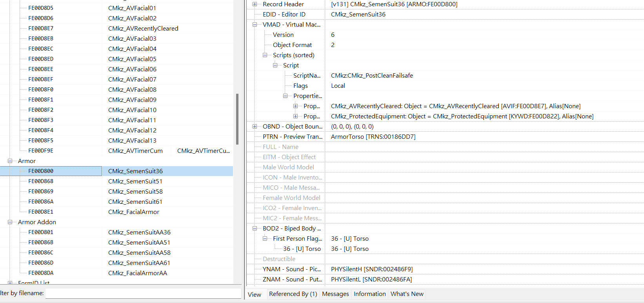The height and width of the screenshot is (303, 644).
Task: Select record FE00D868 CMkz_SemenSuit51
Action: pyautogui.click(x=116, y=181)
